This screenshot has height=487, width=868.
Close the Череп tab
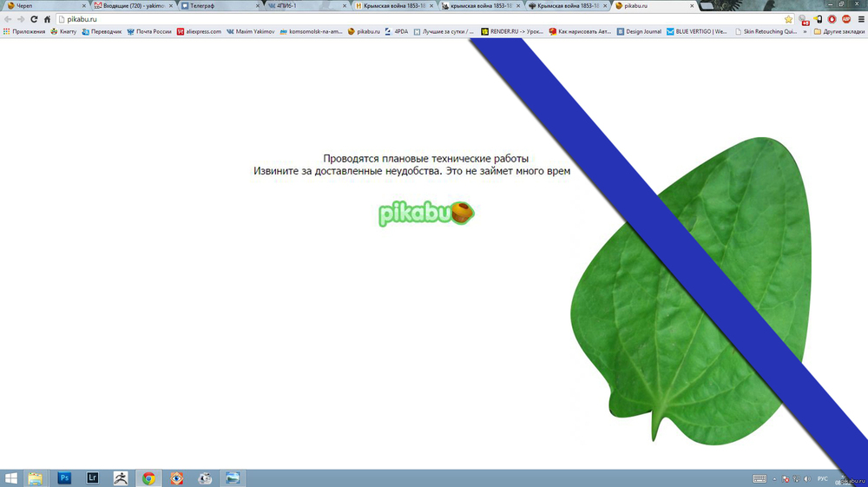coord(84,5)
